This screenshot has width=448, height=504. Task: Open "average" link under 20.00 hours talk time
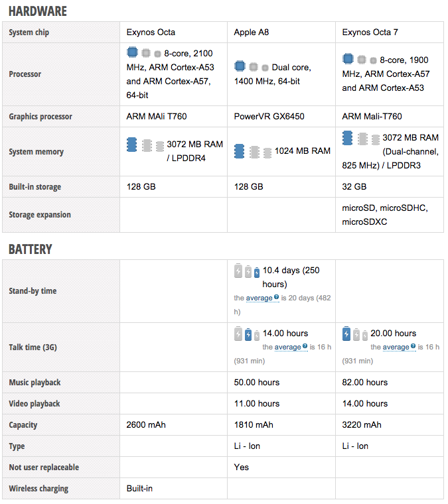(396, 347)
